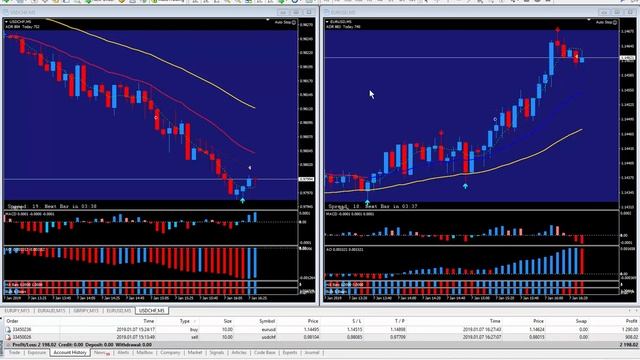This screenshot has width=640, height=360.
Task: Open the Journal tab
Action: (312, 353)
